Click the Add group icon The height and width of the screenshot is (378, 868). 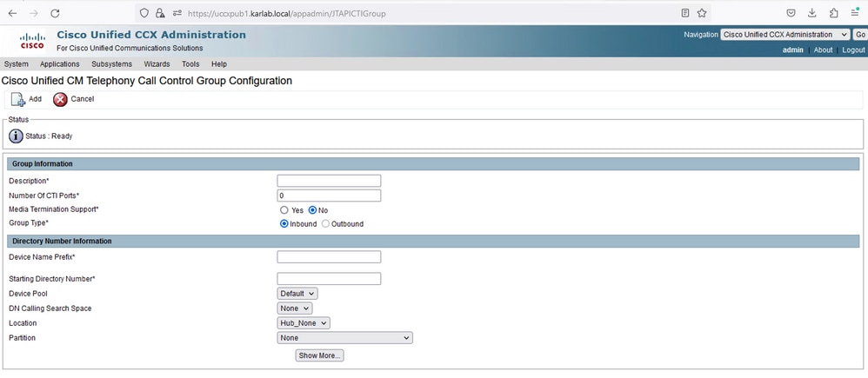(18, 100)
